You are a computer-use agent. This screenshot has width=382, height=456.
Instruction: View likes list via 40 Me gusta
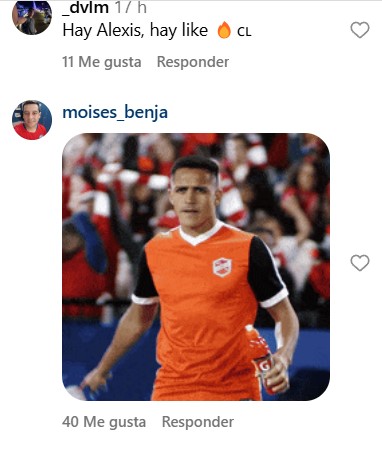[x=104, y=422]
